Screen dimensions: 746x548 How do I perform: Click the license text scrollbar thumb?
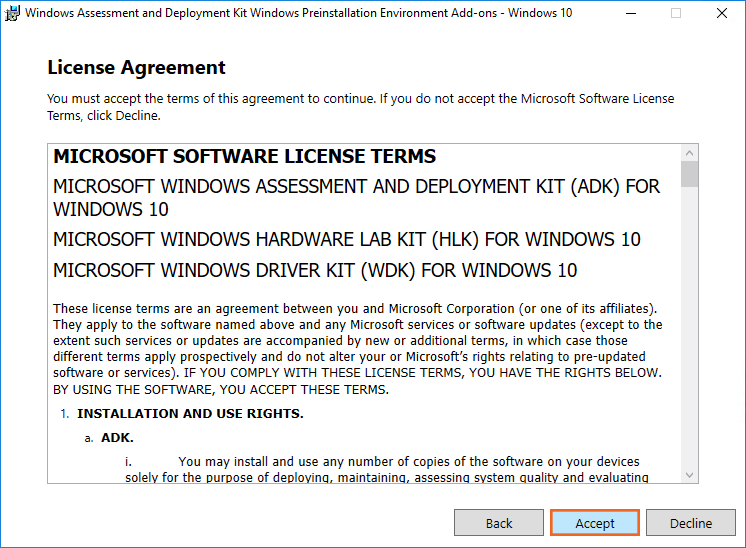click(689, 175)
